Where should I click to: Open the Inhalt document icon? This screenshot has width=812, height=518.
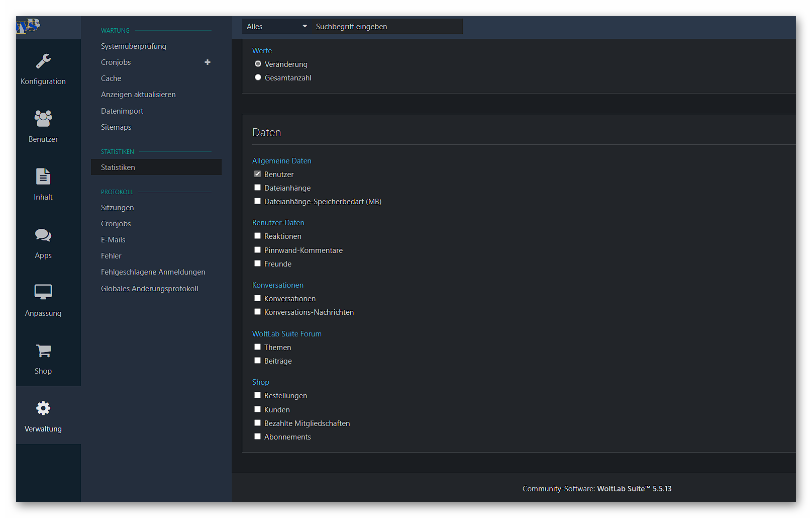pos(43,177)
